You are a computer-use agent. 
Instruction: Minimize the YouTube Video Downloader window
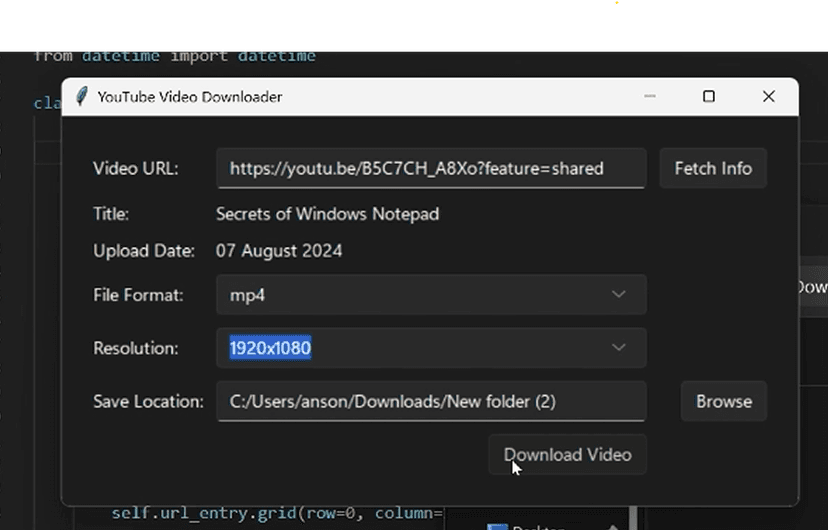tap(650, 96)
